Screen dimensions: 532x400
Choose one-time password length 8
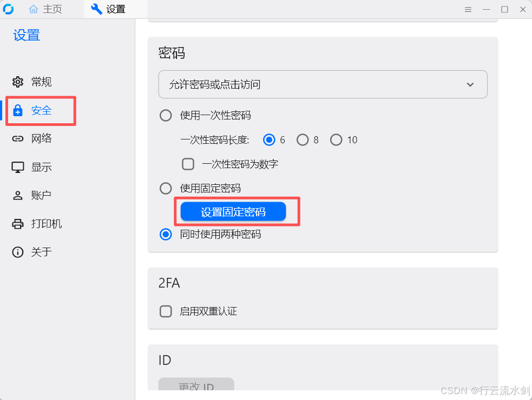(303, 140)
